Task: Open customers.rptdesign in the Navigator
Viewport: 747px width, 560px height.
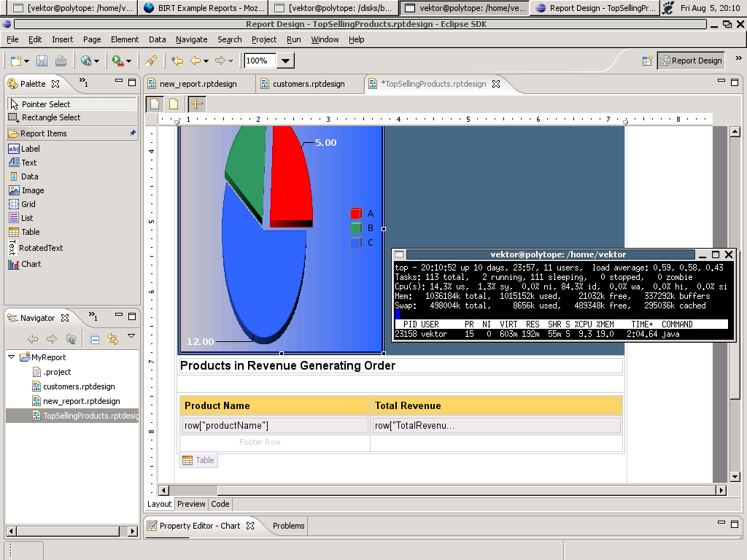Action: click(x=78, y=386)
